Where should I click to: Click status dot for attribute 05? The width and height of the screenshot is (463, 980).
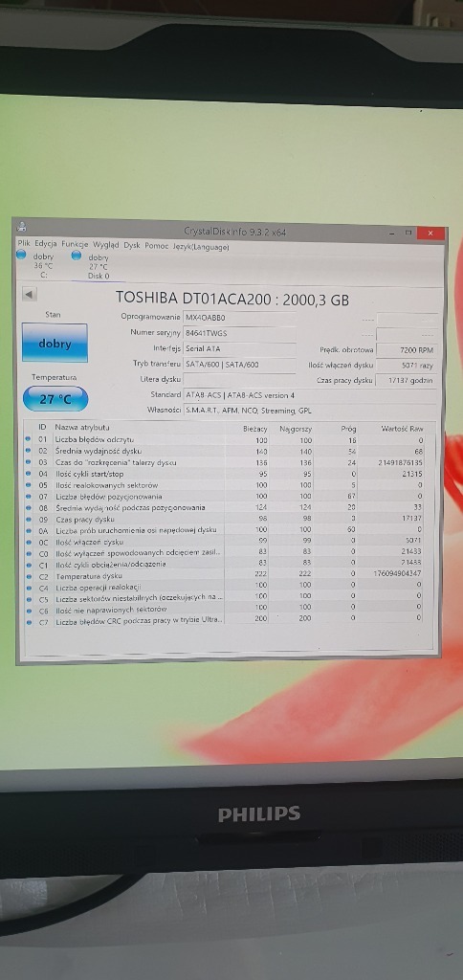click(x=28, y=485)
